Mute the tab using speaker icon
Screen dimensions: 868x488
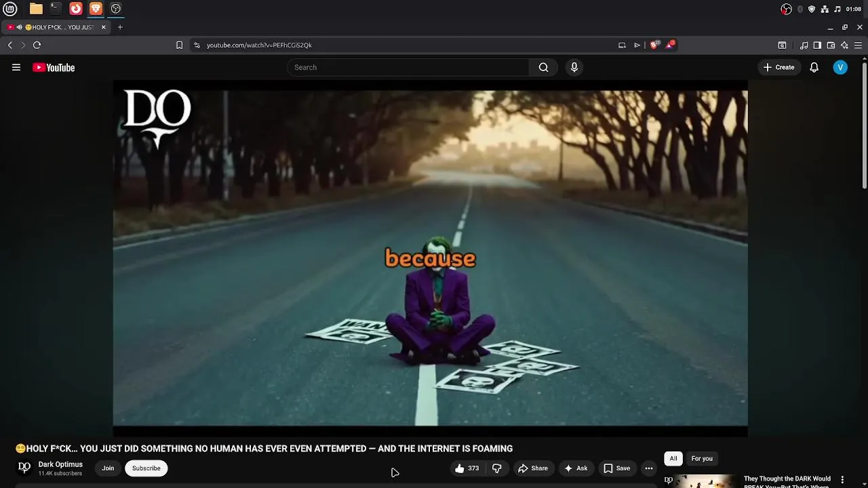pyautogui.click(x=20, y=27)
